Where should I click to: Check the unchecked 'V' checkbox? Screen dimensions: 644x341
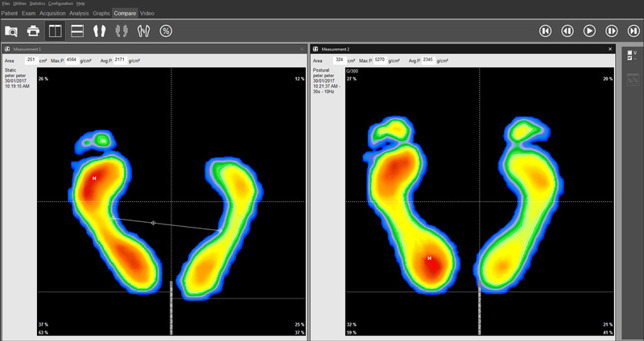630,52
